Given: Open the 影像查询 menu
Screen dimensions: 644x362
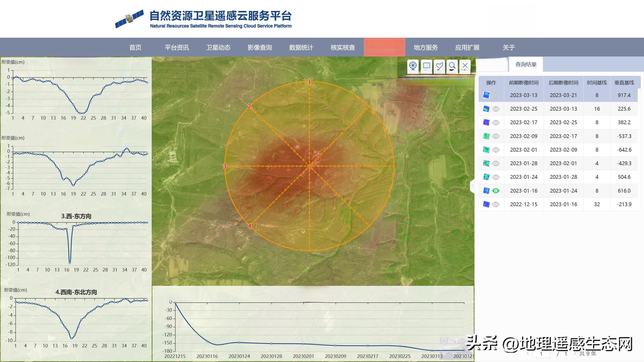Looking at the screenshot, I should click(x=260, y=48).
